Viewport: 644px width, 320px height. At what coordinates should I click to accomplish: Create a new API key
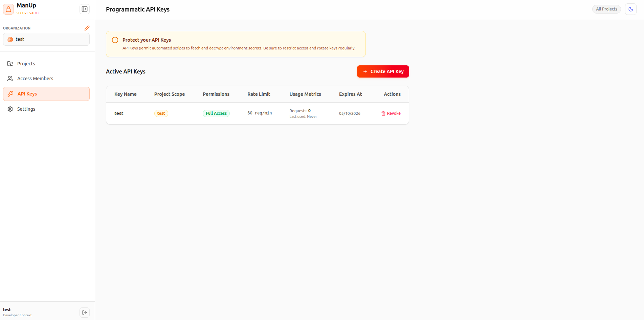(x=383, y=71)
